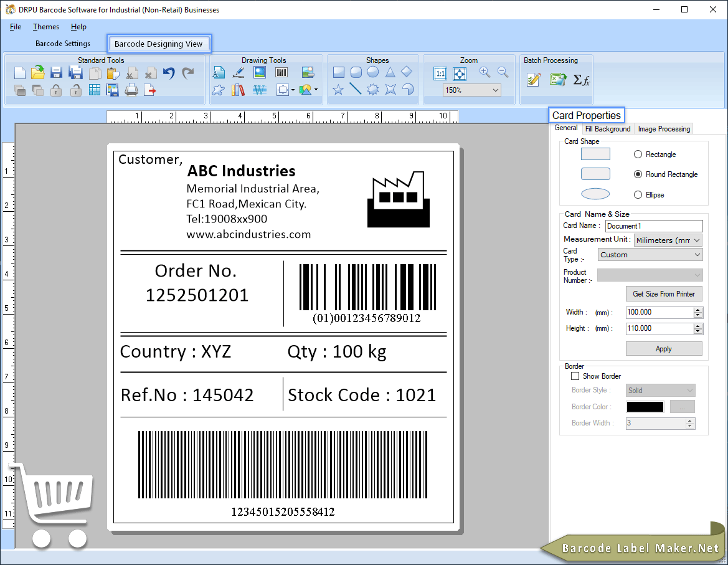Image resolution: width=728 pixels, height=565 pixels.
Task: Click the Apply size button
Action: pyautogui.click(x=664, y=349)
